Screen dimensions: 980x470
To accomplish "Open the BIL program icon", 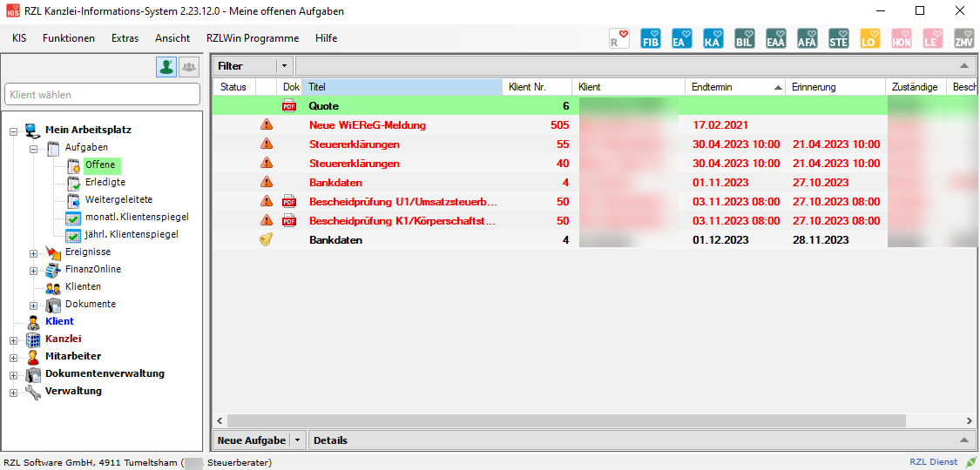I will click(x=744, y=39).
